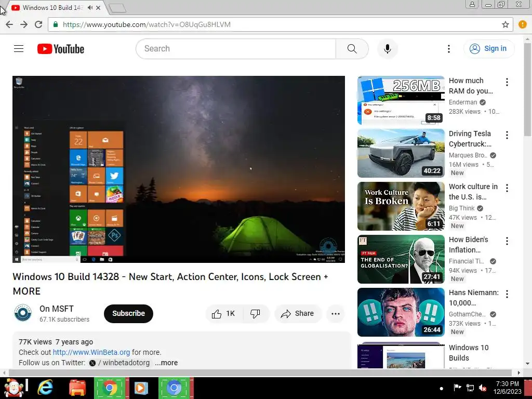532x399 pixels.
Task: Open Enderman channel name
Action: [x=463, y=102]
